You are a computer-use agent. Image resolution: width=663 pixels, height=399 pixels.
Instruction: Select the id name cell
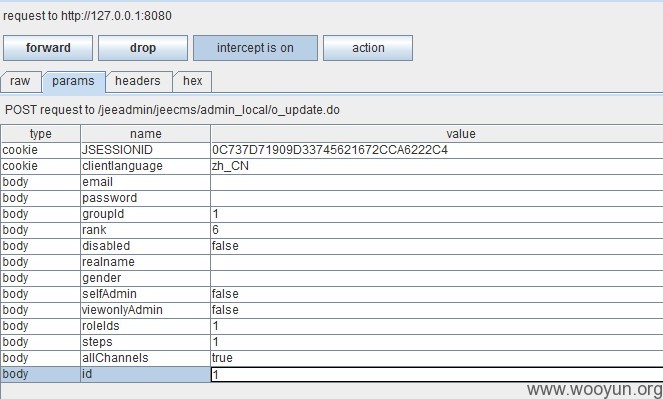[145, 375]
